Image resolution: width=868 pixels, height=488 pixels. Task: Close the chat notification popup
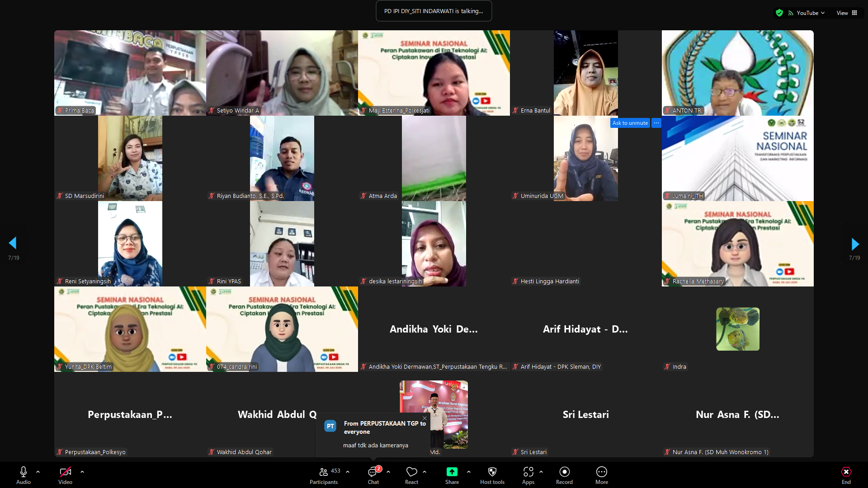pos(425,418)
